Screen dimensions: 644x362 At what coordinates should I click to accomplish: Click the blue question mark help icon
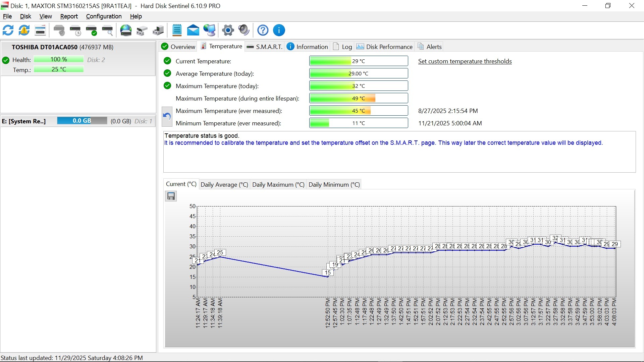coord(263,31)
